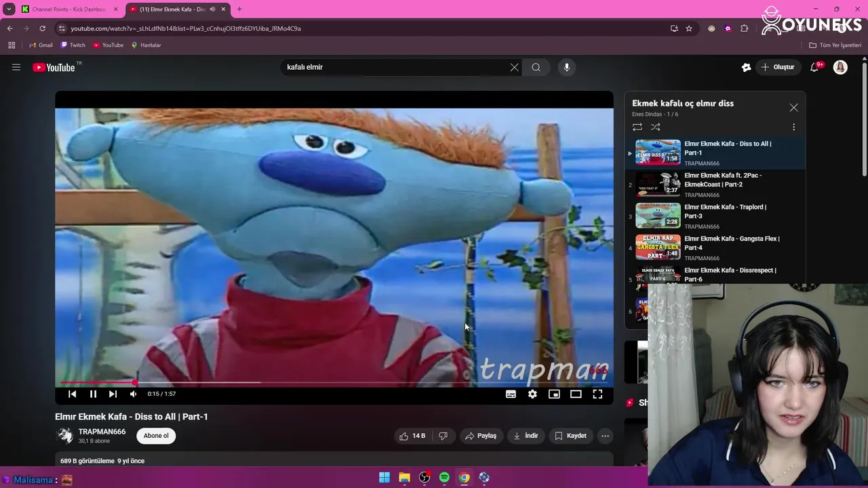Viewport: 868px width, 488px height.
Task: Go to previous video in playlist
Action: (72, 394)
